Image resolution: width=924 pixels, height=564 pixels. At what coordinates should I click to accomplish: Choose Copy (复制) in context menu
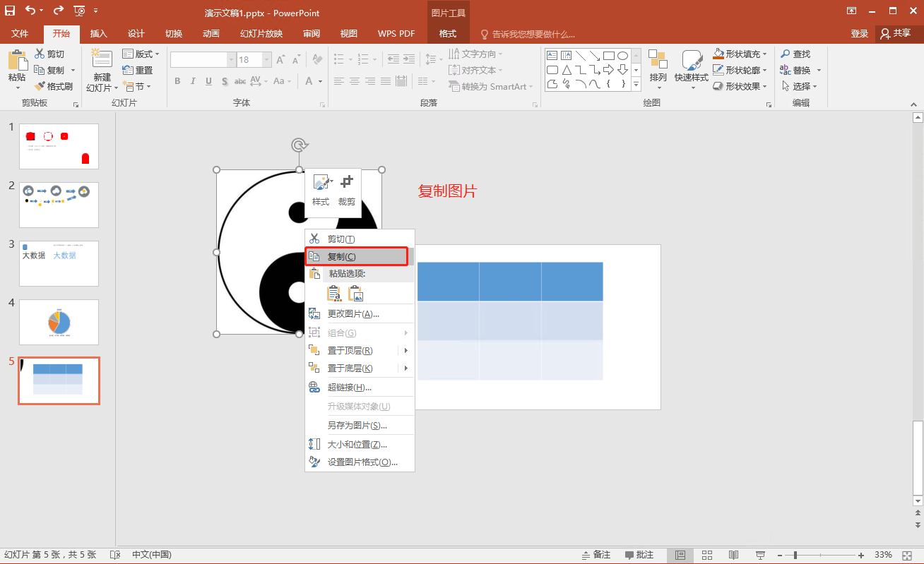tap(358, 256)
